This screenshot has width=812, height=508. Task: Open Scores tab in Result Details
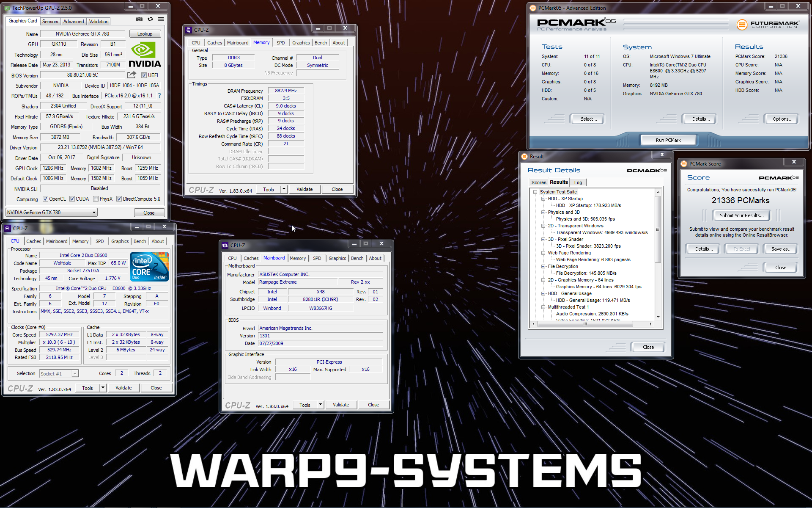pyautogui.click(x=539, y=182)
